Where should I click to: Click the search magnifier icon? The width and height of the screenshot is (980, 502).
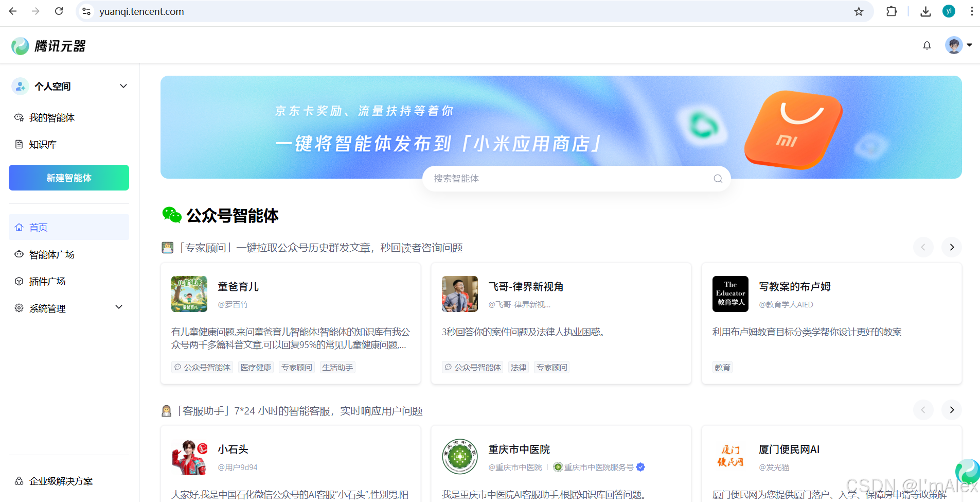tap(718, 179)
